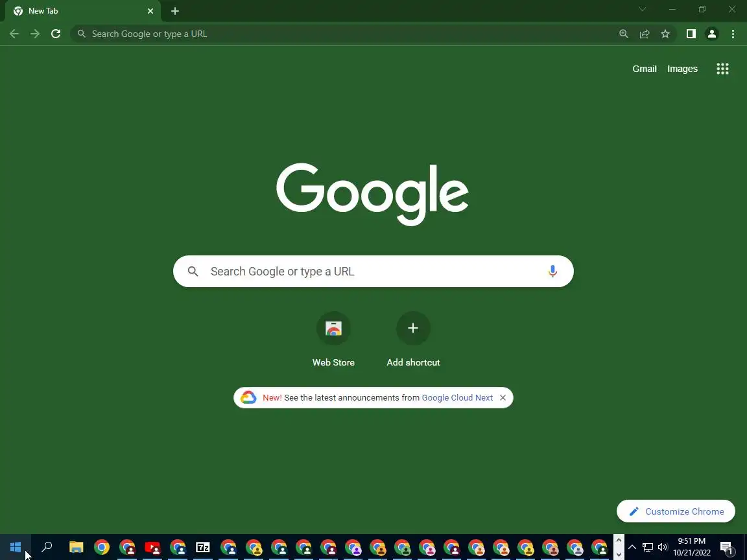Image resolution: width=747 pixels, height=560 pixels.
Task: Open Images link
Action: tap(682, 69)
